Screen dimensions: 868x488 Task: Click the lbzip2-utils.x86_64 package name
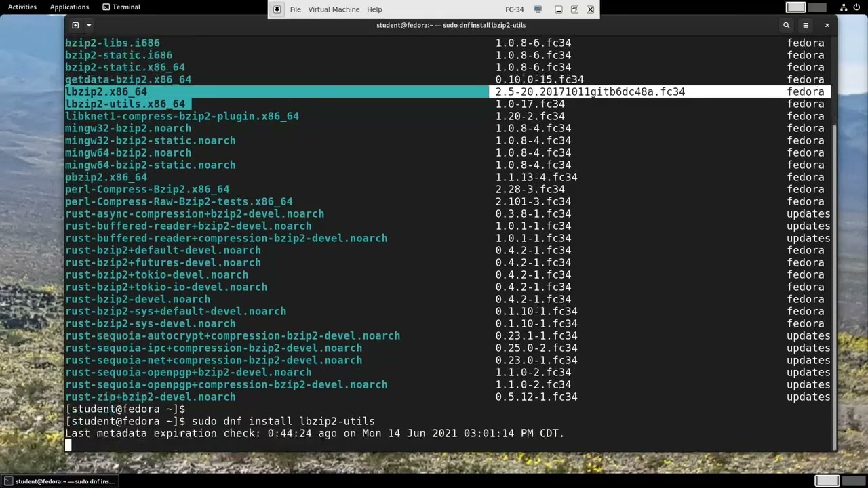[125, 104]
